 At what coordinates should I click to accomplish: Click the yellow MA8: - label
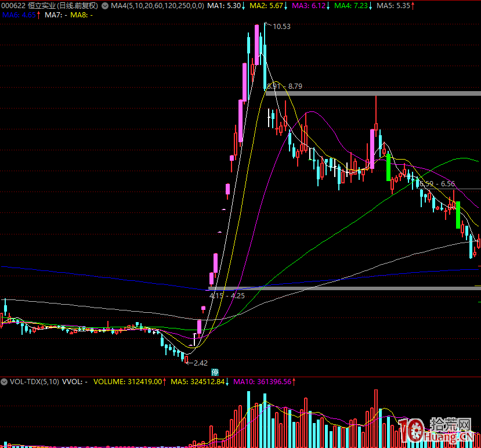(81, 15)
